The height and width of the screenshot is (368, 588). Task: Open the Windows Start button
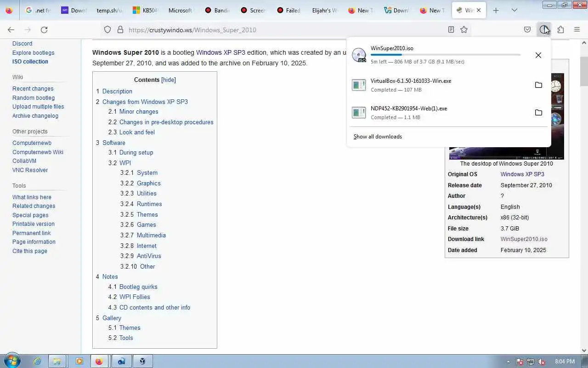coord(11,361)
